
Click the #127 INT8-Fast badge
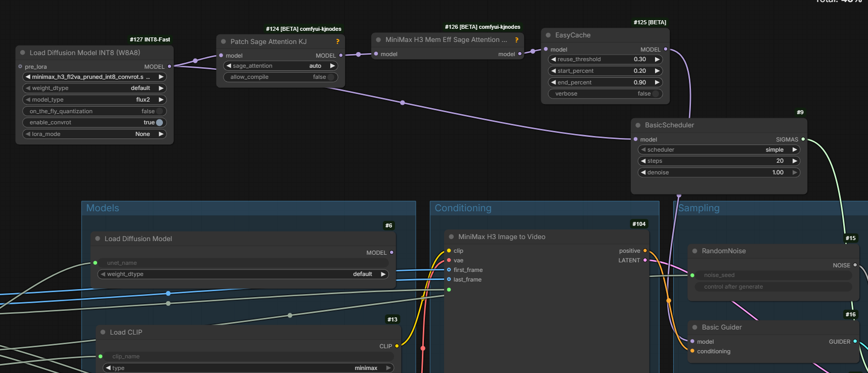(150, 39)
